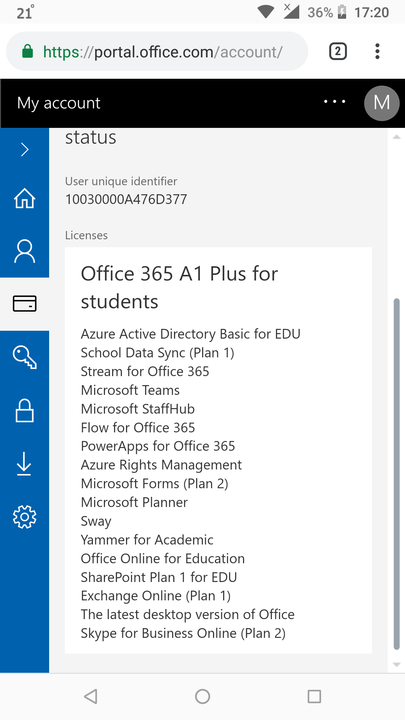The image size is (405, 720).
Task: Click Sway license entry
Action: coord(96,522)
